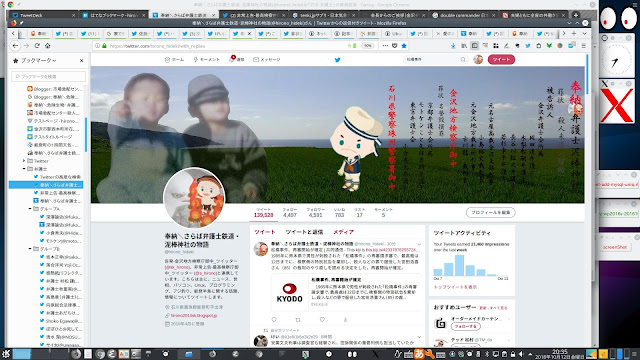The width and height of the screenshot is (640, 360).
Task: Click the retweet icon under KYODO tweet
Action: click(298, 320)
